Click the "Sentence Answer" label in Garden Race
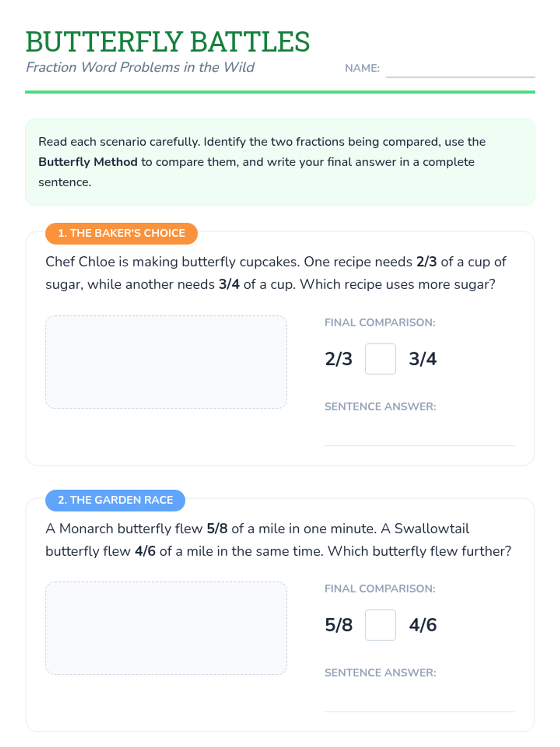560x747 pixels. (x=380, y=673)
